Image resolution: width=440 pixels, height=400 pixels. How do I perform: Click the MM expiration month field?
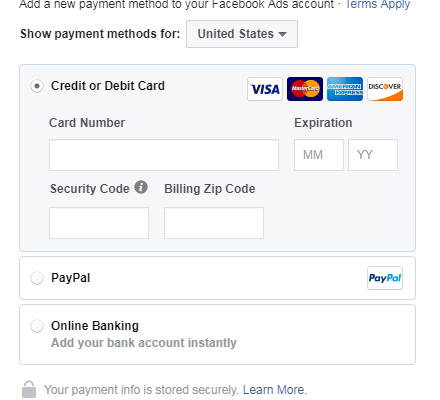coord(319,155)
